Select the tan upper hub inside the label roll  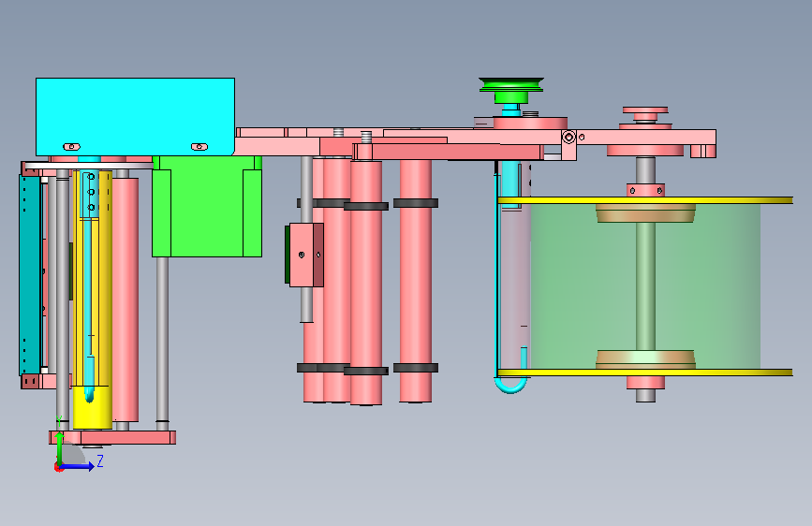(645, 213)
